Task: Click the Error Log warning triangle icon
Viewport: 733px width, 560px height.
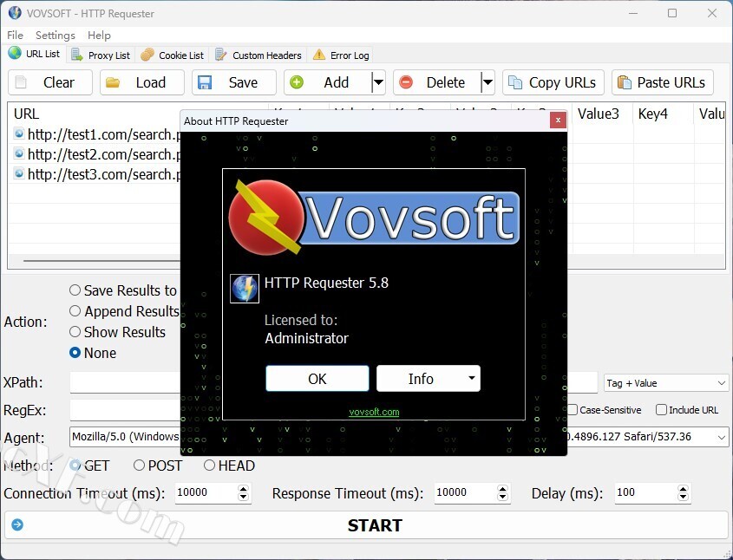Action: click(319, 55)
